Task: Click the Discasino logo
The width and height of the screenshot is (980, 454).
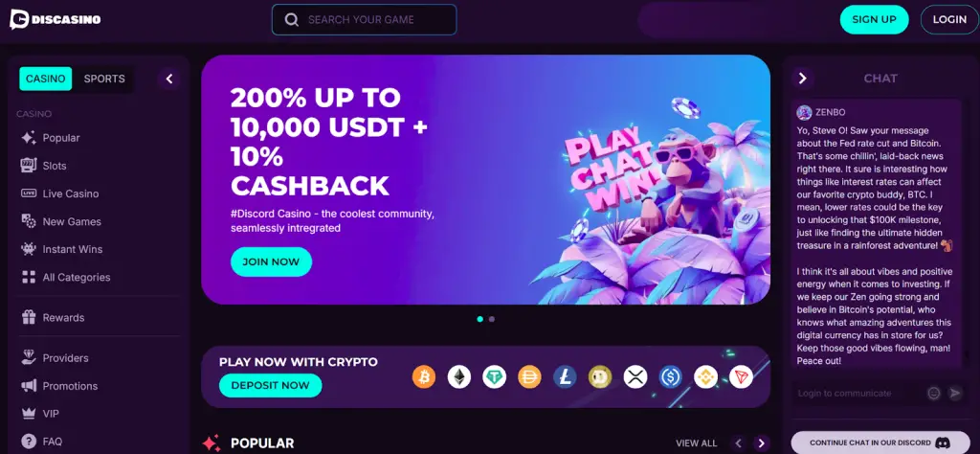Action: click(x=55, y=19)
